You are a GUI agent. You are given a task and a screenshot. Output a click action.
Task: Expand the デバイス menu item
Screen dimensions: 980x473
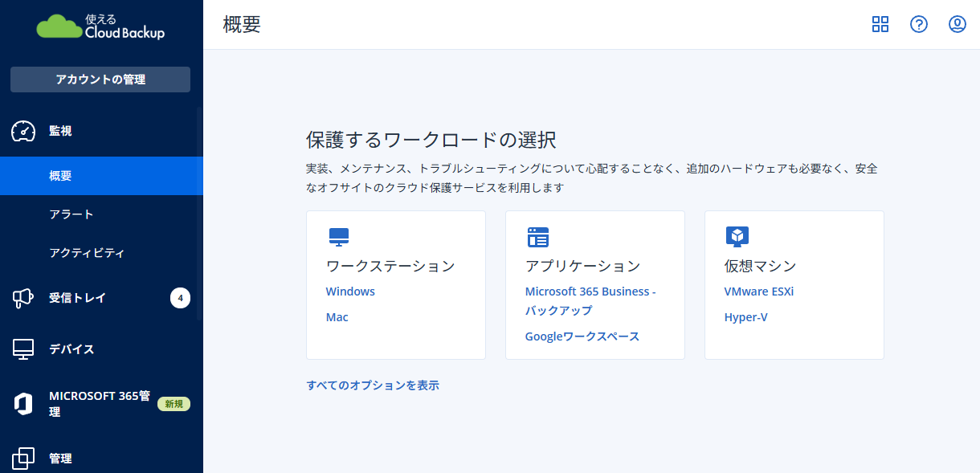click(101, 349)
